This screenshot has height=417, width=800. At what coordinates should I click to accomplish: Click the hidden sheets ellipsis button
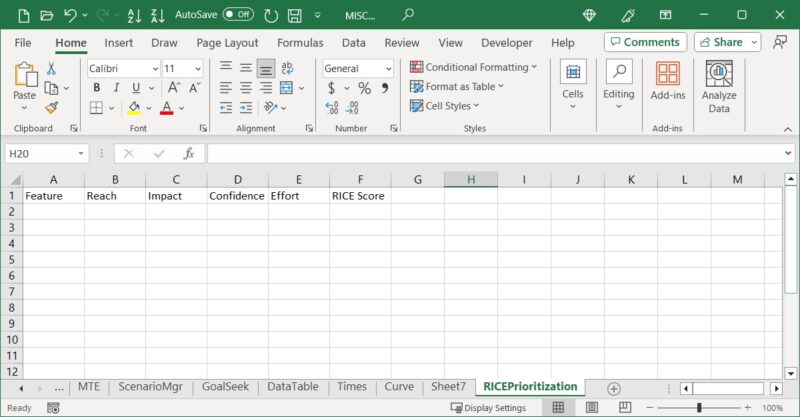(59, 388)
